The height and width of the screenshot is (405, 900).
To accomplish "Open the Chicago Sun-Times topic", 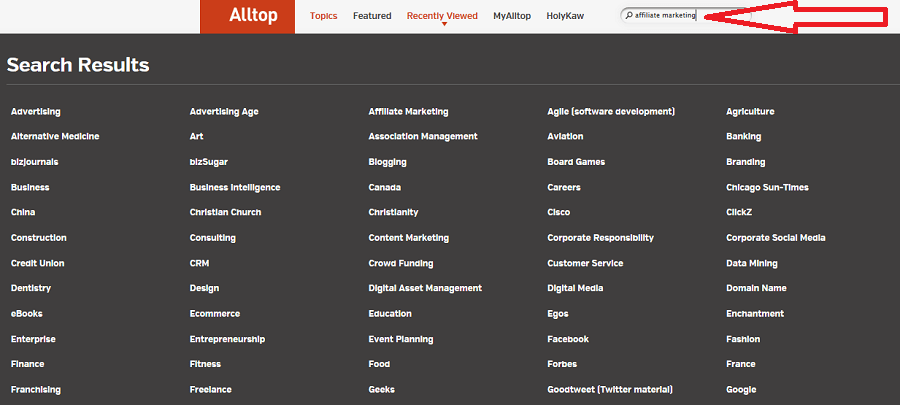I will coord(767,187).
